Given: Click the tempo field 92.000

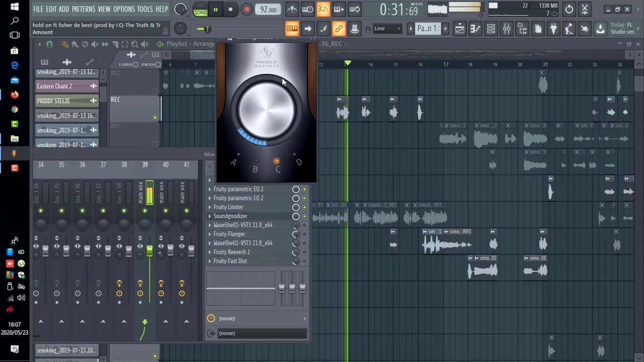Looking at the screenshot, I should click(x=268, y=10).
